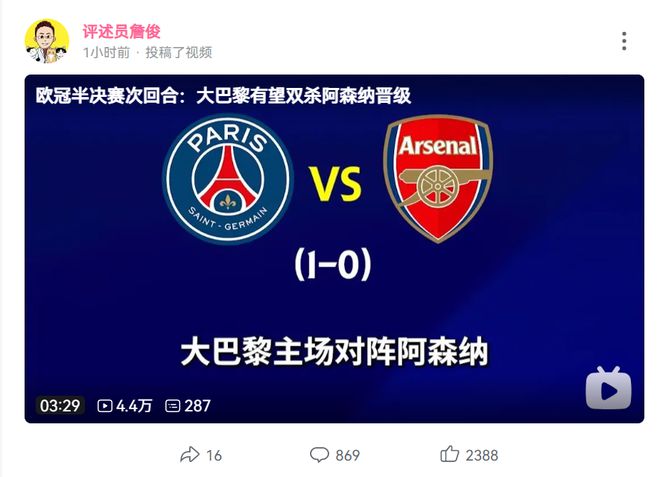Click the 1小时前 post timestamp
The height and width of the screenshot is (477, 660).
click(106, 52)
